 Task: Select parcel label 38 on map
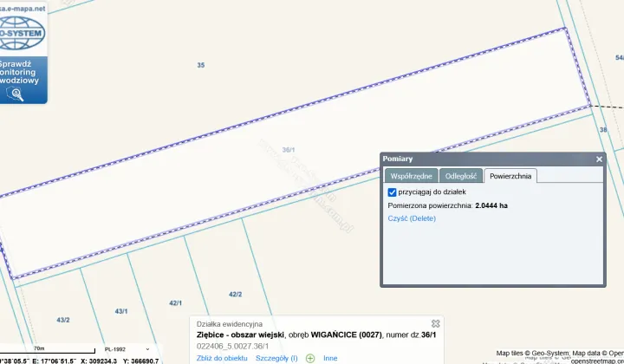click(603, 130)
